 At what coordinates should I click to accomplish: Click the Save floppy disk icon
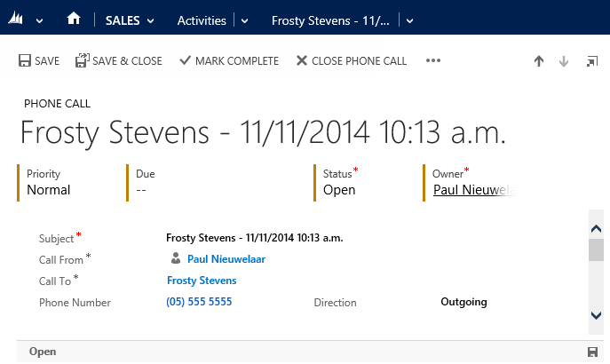pos(25,61)
